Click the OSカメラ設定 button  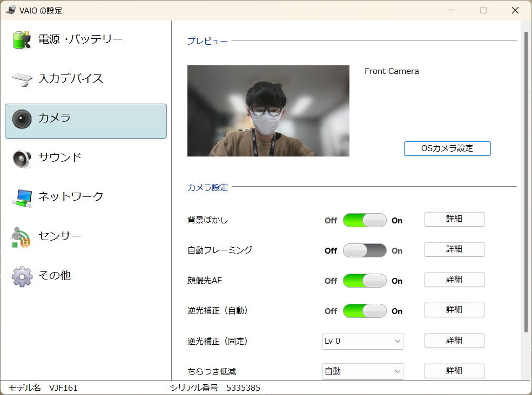point(447,148)
